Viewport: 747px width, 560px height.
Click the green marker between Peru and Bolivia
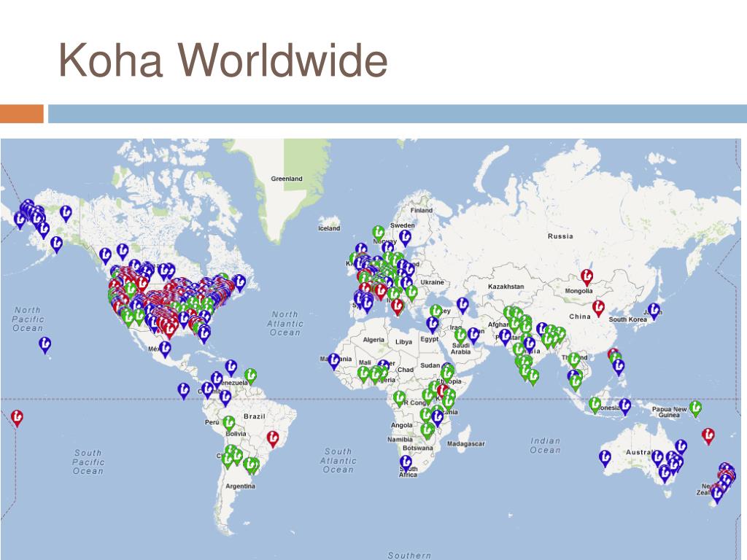pos(229,424)
